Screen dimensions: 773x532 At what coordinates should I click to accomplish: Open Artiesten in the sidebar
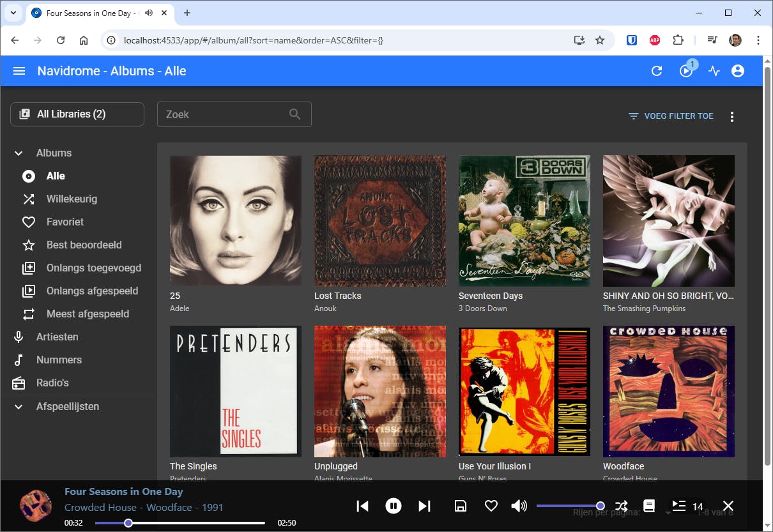point(57,337)
